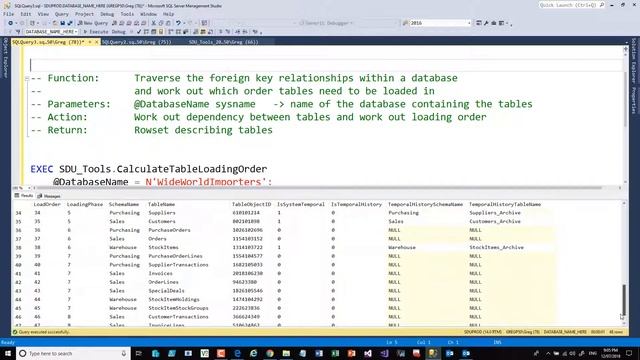Viewport: 640px width, 360px height.
Task: Click the Copy icon in the toolbar
Action: (x=161, y=23)
